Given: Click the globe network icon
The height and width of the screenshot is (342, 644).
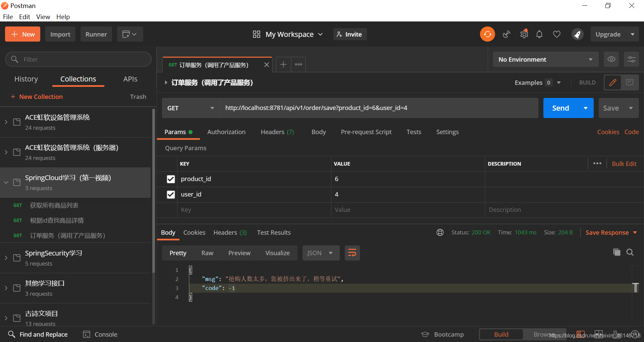Looking at the screenshot, I should [440, 232].
